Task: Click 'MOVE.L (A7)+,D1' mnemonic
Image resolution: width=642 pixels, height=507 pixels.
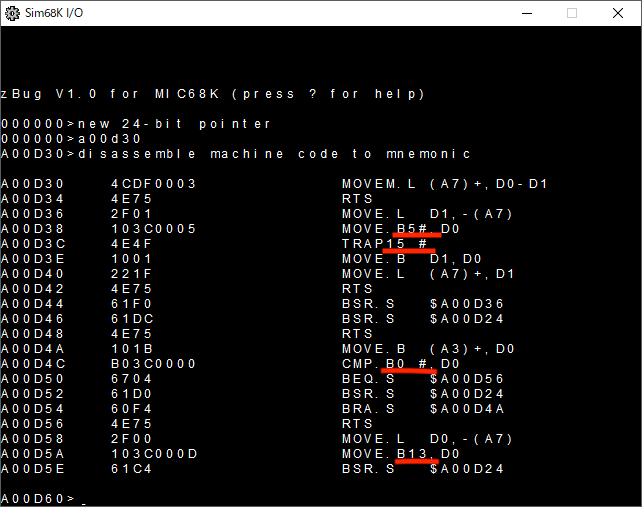Action: pos(428,274)
